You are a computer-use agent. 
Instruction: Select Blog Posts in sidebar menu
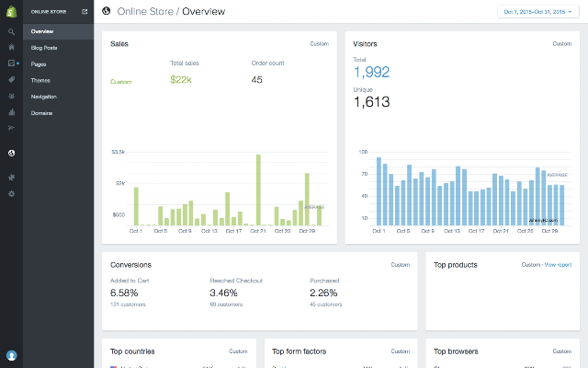point(44,48)
